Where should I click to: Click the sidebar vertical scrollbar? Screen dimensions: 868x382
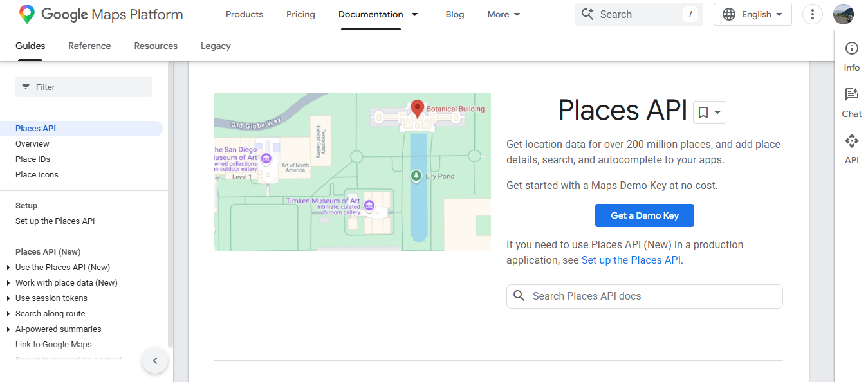click(x=171, y=205)
